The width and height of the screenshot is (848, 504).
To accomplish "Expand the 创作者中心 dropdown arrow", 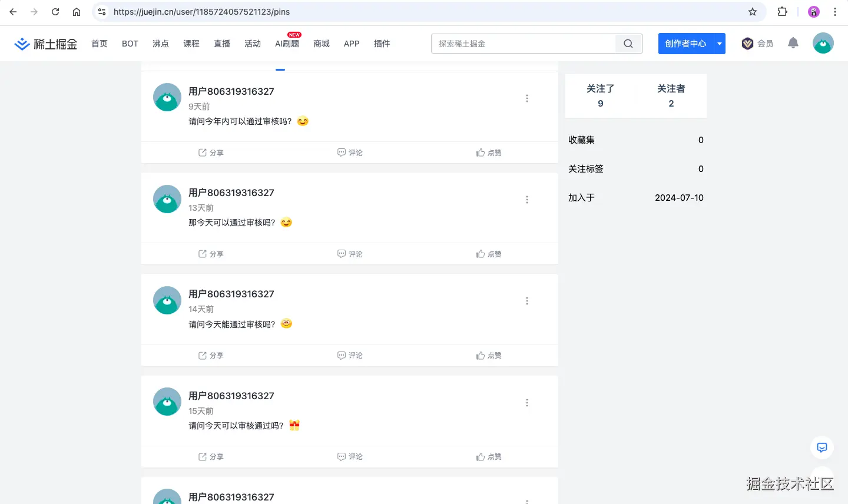I will pos(719,43).
